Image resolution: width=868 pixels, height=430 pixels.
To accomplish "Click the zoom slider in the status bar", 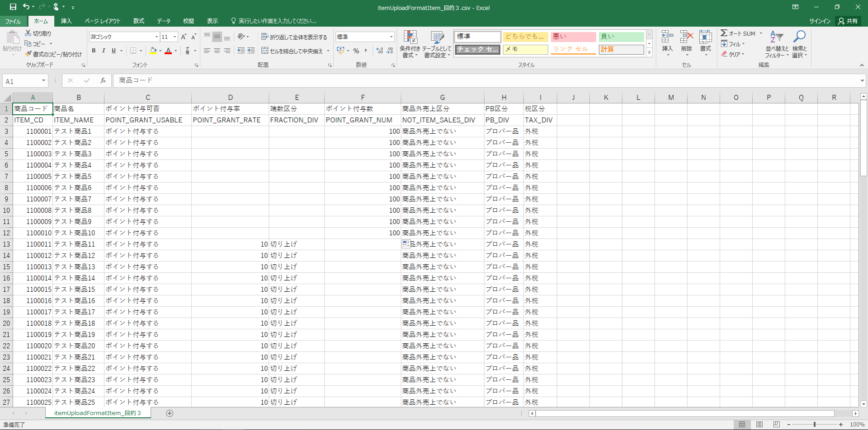I will pyautogui.click(x=814, y=425).
